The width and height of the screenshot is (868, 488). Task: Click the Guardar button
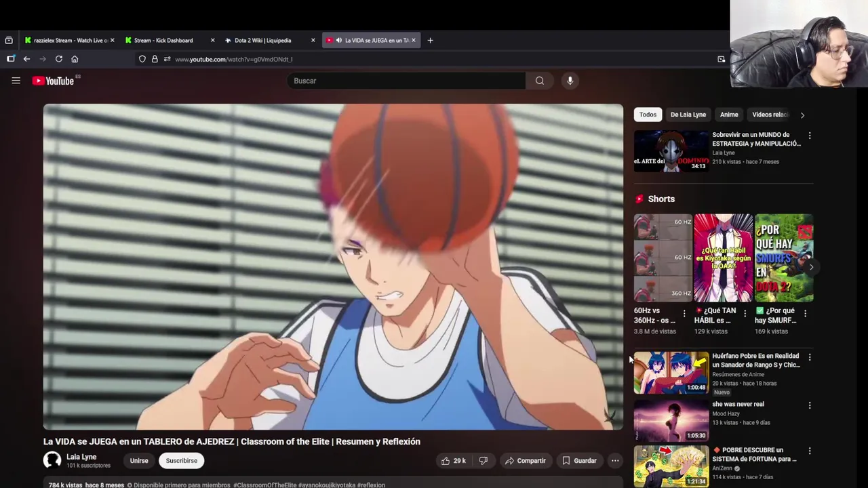(579, 461)
